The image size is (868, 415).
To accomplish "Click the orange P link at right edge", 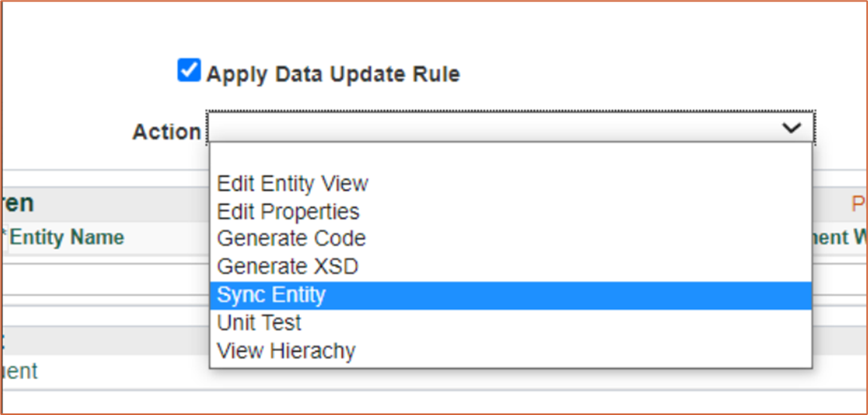I will click(x=859, y=204).
